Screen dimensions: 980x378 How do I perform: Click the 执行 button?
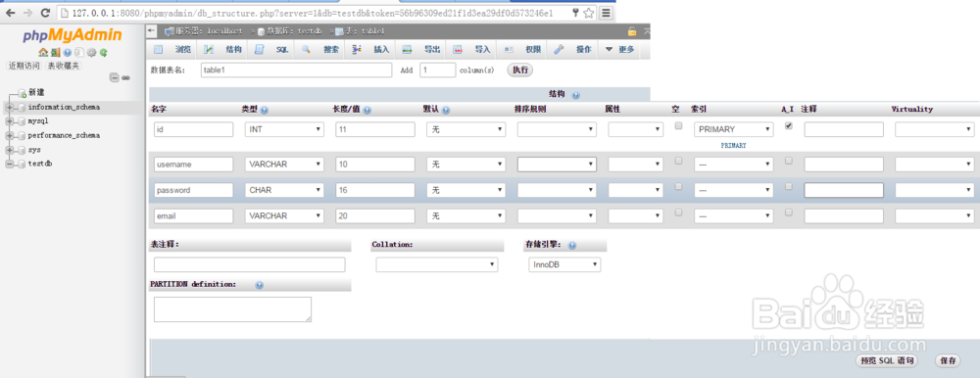[x=520, y=70]
